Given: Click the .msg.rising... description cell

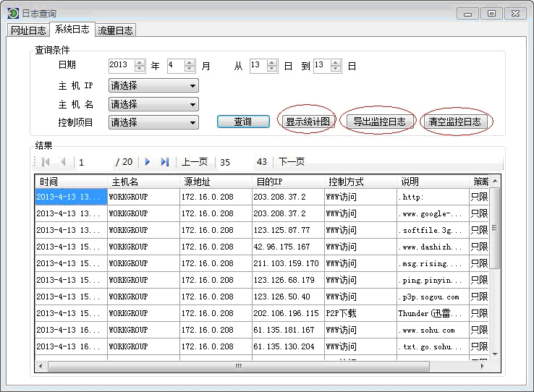Looking at the screenshot, I should pos(433,263).
